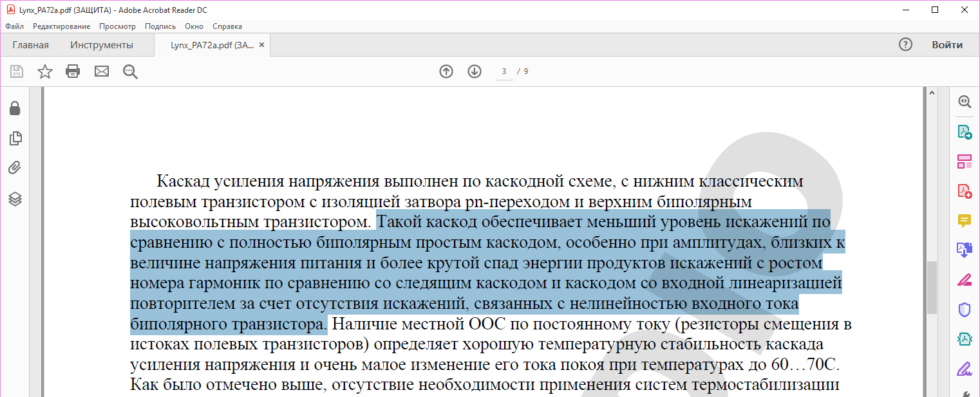Open the attachments paperclip panel

pyautogui.click(x=15, y=169)
